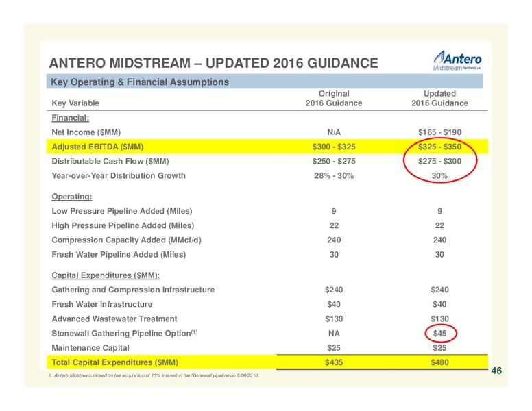Click 'Fresh Water Pipeline Added (Miles)' label
Viewport: 532px width, 411px height.
119,255
